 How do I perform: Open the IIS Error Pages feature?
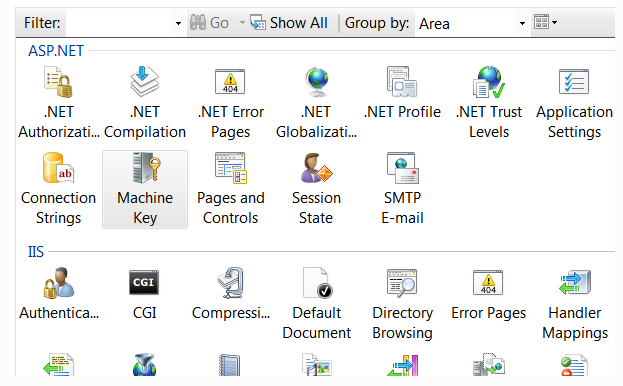click(488, 294)
